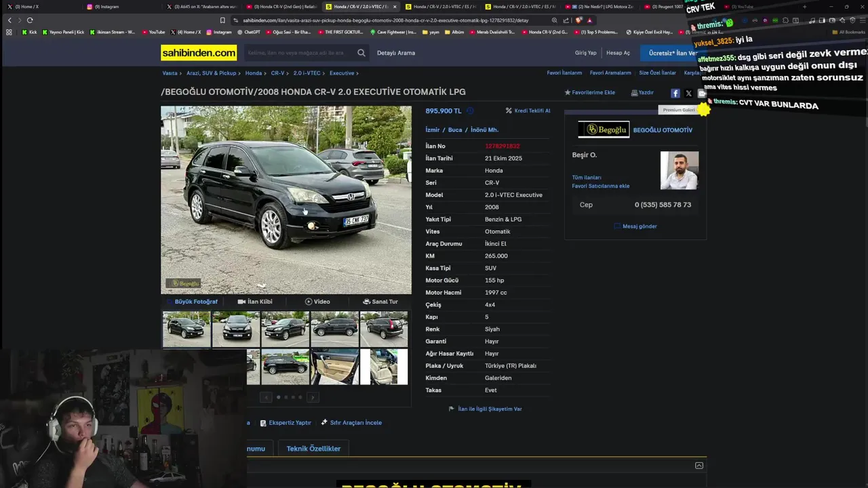Click BEGOĞLU OTOMOTİV store name link
Screen dimensions: 868x488
tap(663, 130)
